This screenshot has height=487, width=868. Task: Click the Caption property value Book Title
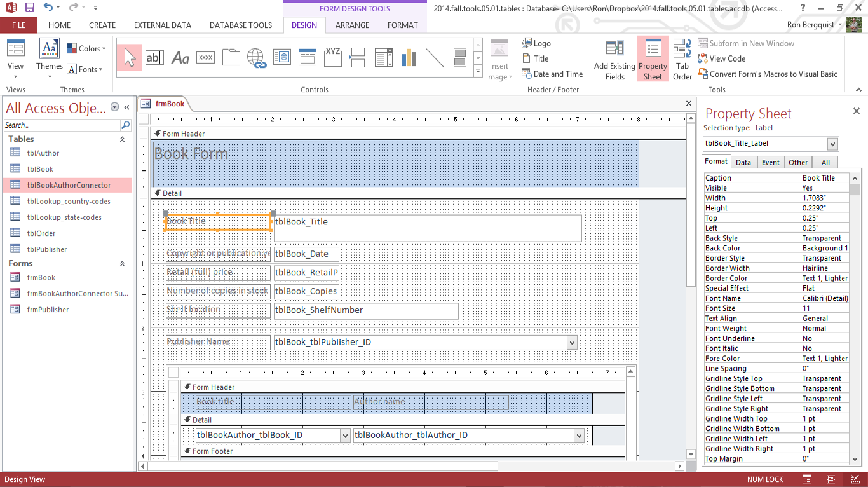[824, 178]
